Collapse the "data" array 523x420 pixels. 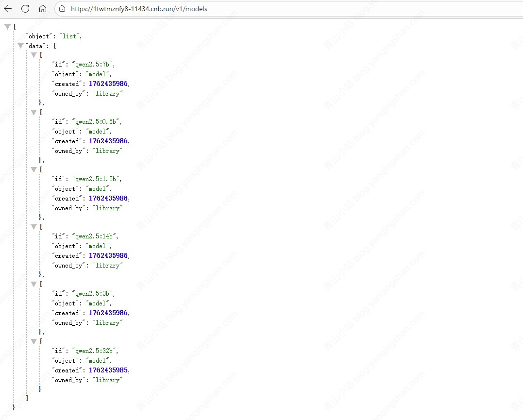tap(20, 46)
